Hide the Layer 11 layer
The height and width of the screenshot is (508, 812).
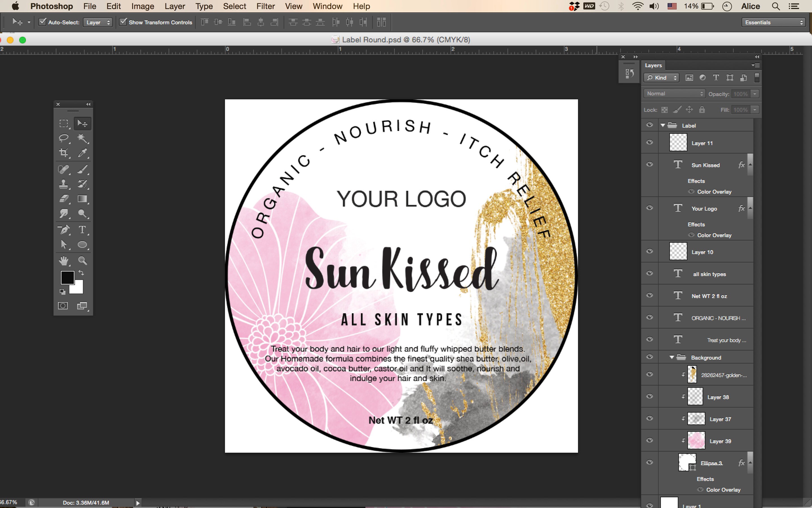pyautogui.click(x=650, y=143)
